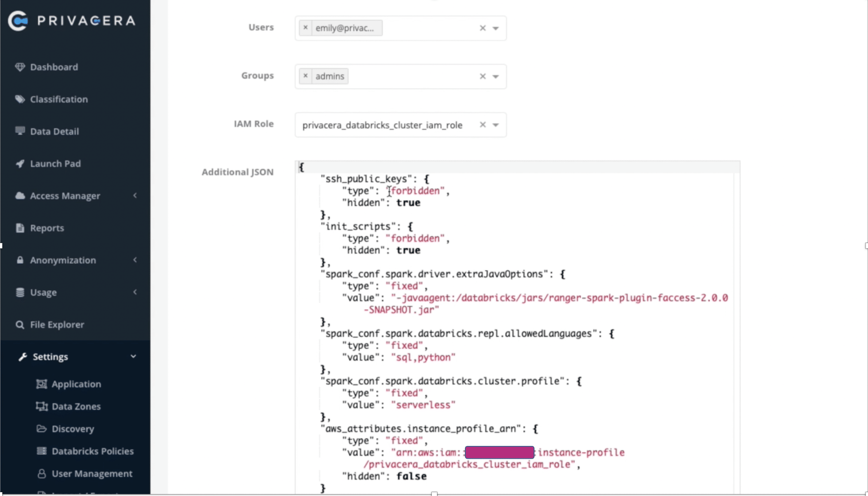
Task: Open the IAM Role dropdown arrow
Action: point(495,125)
